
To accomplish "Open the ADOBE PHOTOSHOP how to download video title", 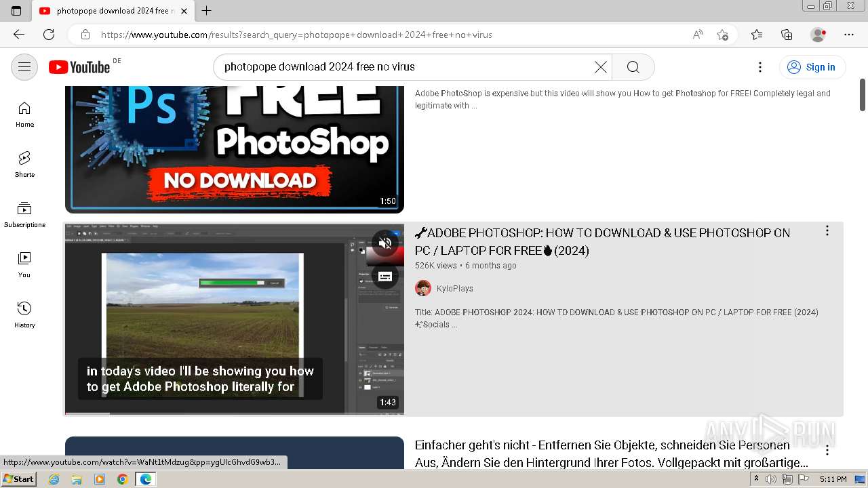I will (x=602, y=241).
